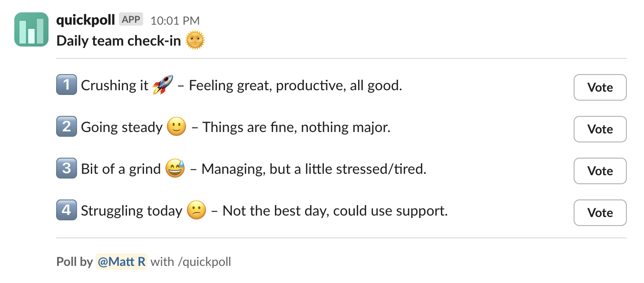Click the sun emoji in poll title

point(195,40)
